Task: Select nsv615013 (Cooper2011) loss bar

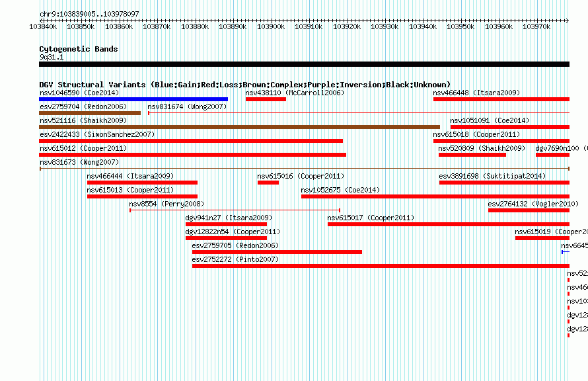Action: 142,196
